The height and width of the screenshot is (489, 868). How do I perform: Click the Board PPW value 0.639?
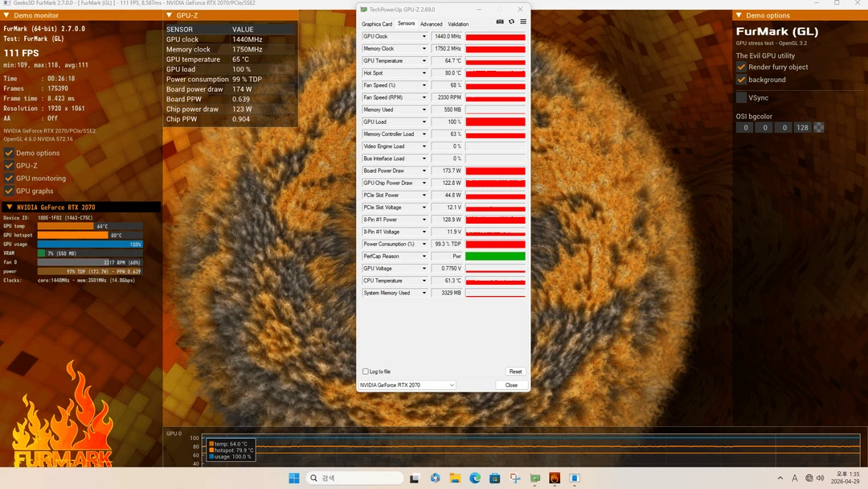pos(241,99)
